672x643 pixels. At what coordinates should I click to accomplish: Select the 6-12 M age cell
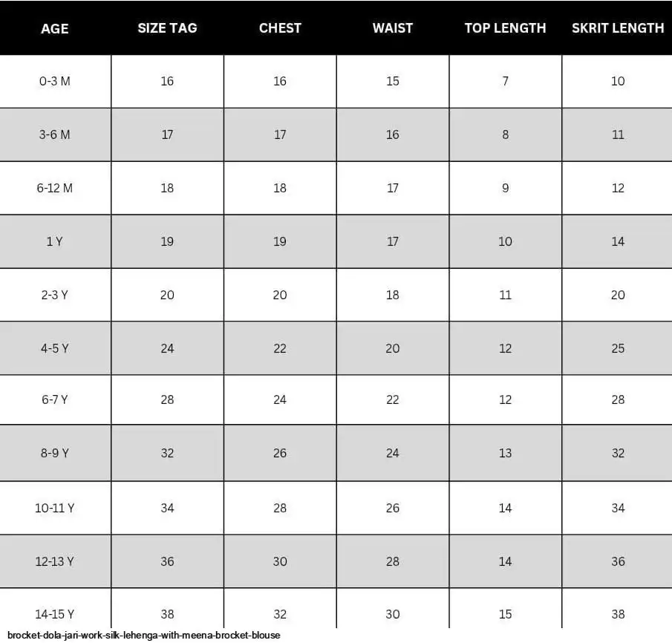coord(55,188)
